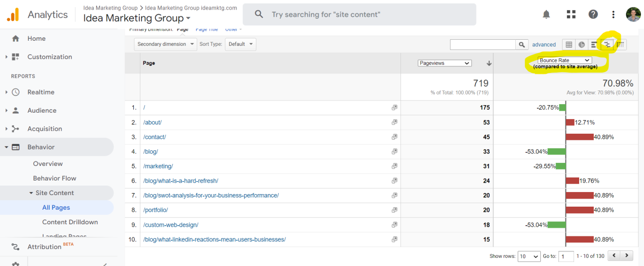Switch to pivot table view icon

click(x=620, y=44)
